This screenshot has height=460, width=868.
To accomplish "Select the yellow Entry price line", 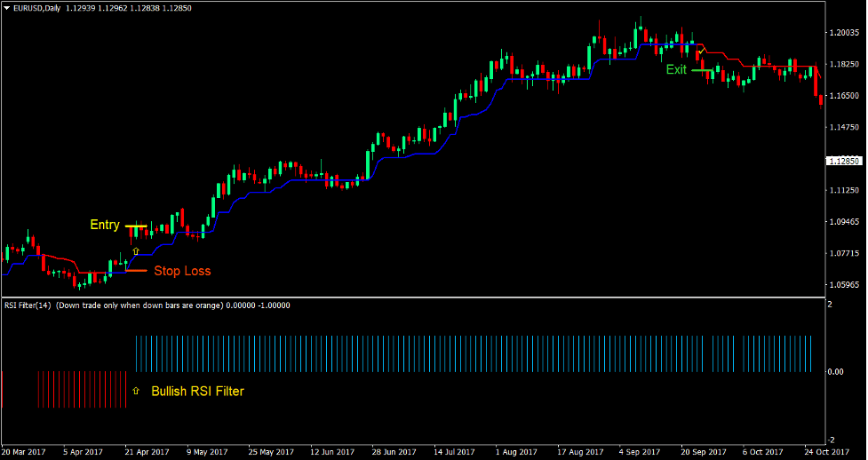I will pyautogui.click(x=136, y=226).
